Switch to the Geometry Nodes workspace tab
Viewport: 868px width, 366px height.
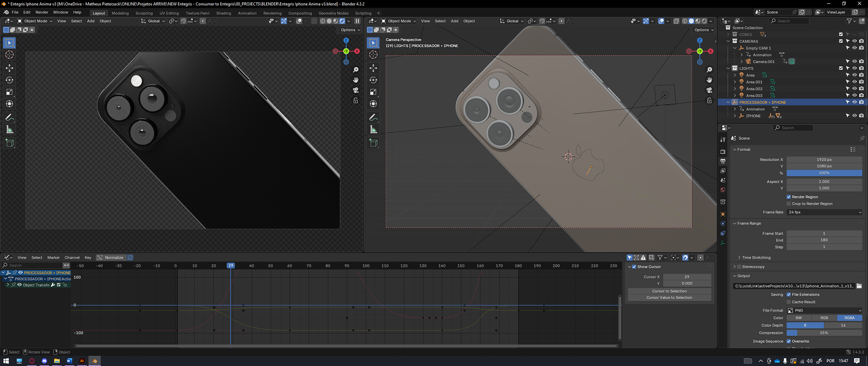(333, 13)
